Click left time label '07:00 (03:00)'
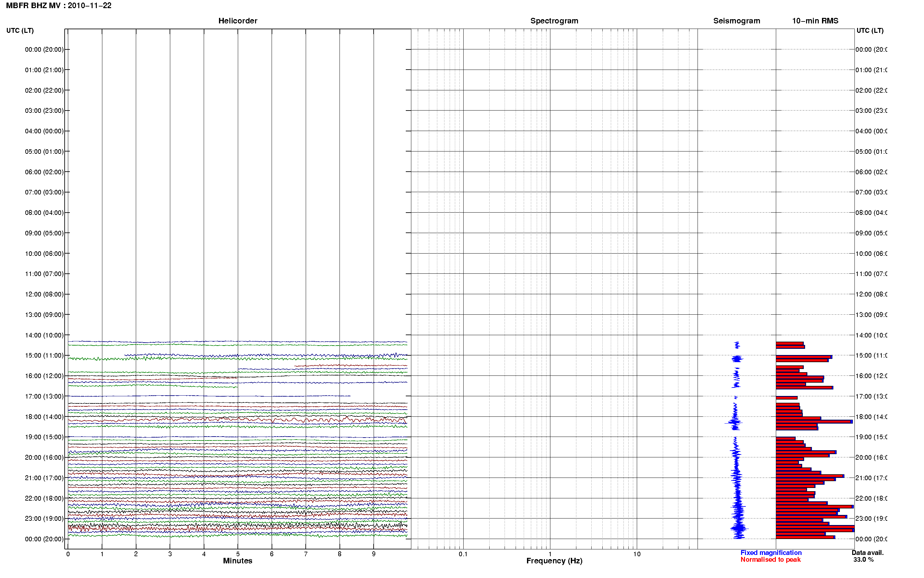The image size is (924, 578). [x=44, y=192]
